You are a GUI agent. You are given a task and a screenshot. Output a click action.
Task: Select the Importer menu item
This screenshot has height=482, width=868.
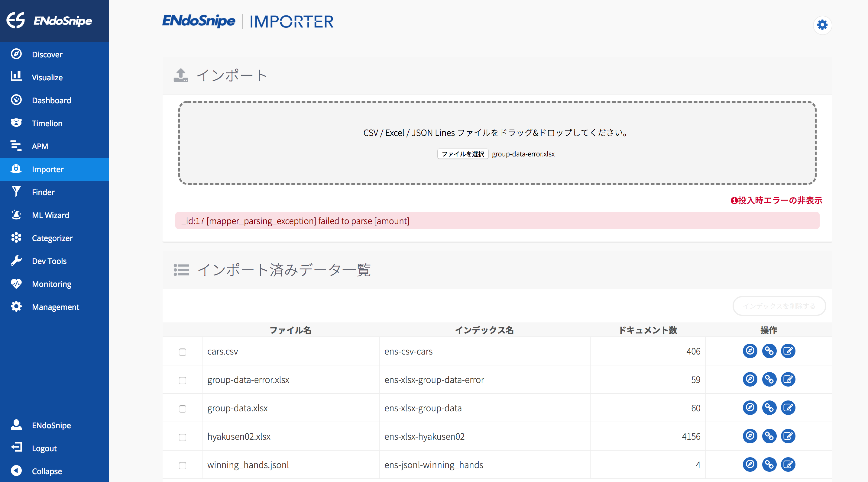click(54, 169)
